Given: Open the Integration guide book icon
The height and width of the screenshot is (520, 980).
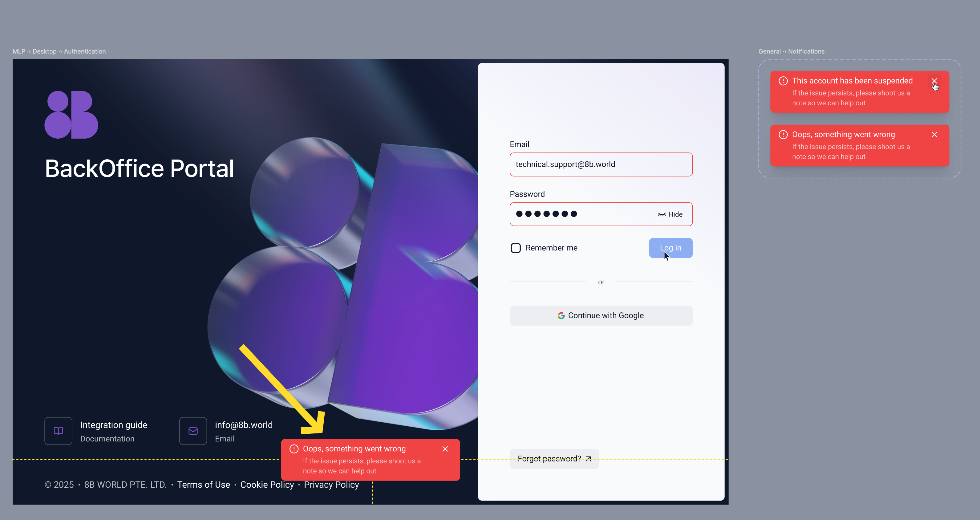Looking at the screenshot, I should (x=58, y=431).
